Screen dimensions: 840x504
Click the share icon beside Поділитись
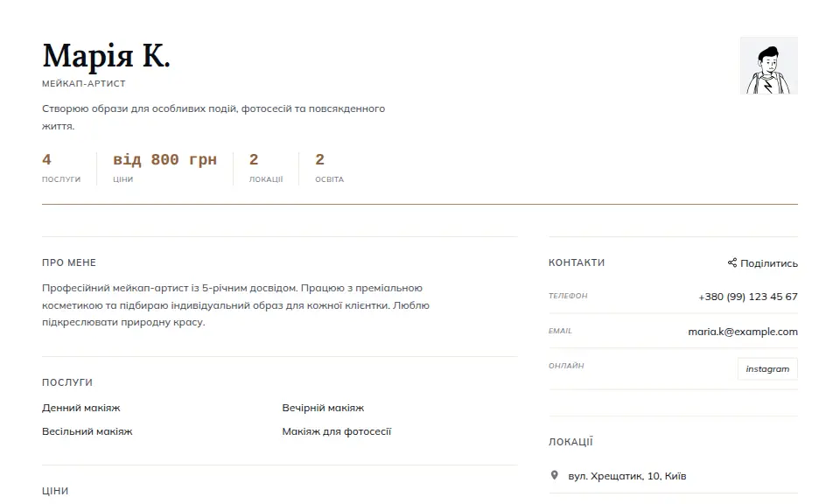click(731, 262)
